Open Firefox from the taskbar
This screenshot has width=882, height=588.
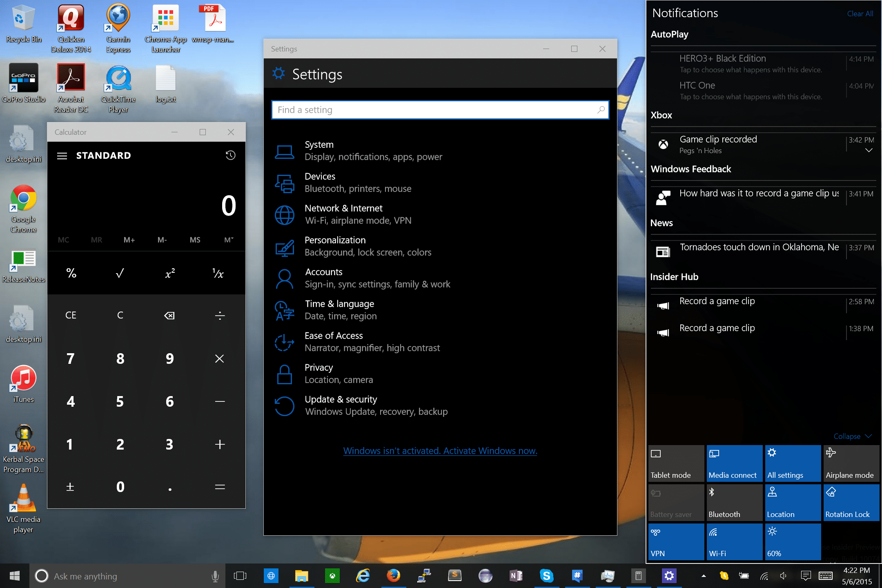394,576
